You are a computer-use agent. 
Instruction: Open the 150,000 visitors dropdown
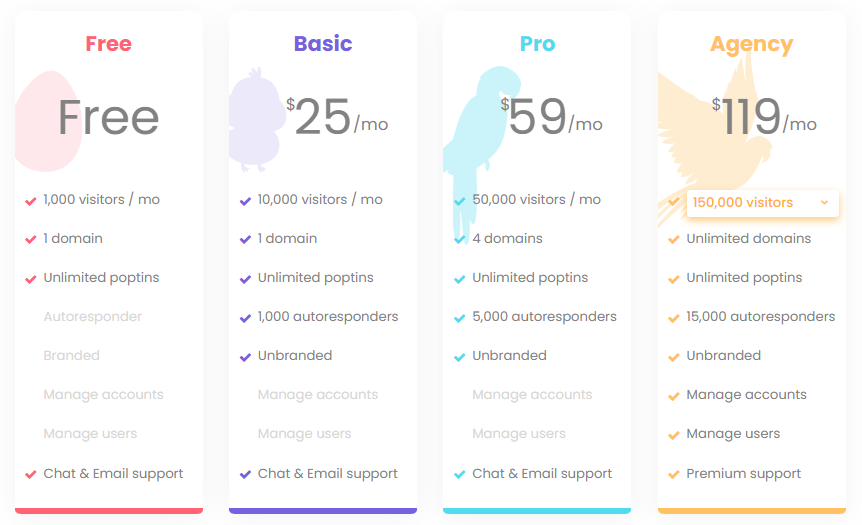point(762,203)
